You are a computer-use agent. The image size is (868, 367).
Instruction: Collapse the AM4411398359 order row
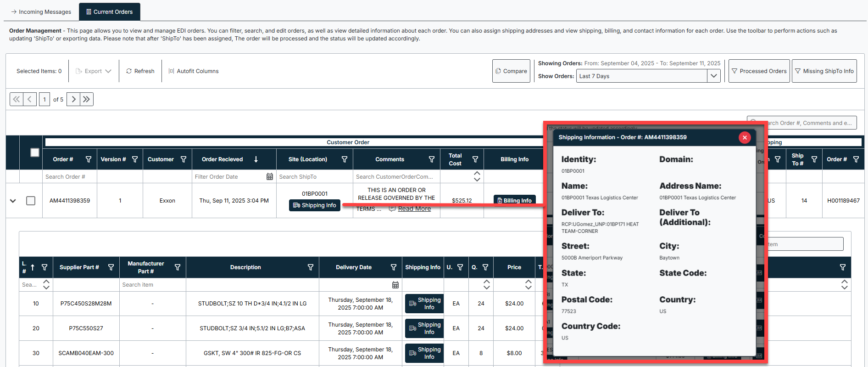tap(13, 201)
